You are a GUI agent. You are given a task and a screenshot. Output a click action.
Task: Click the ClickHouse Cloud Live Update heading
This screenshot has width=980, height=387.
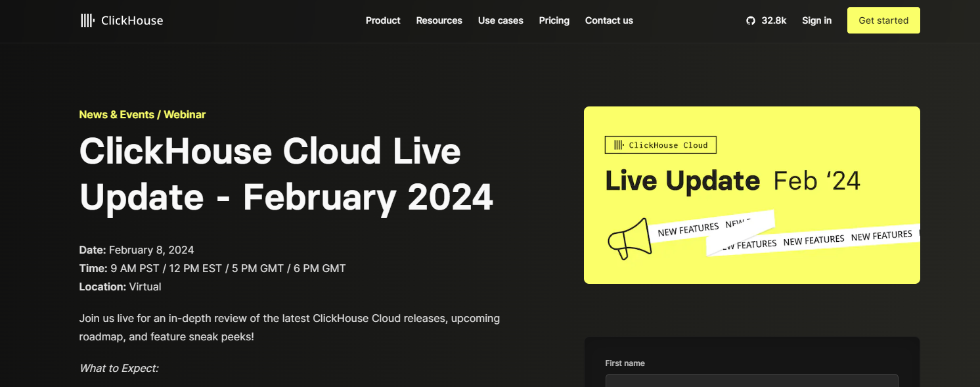click(286, 174)
